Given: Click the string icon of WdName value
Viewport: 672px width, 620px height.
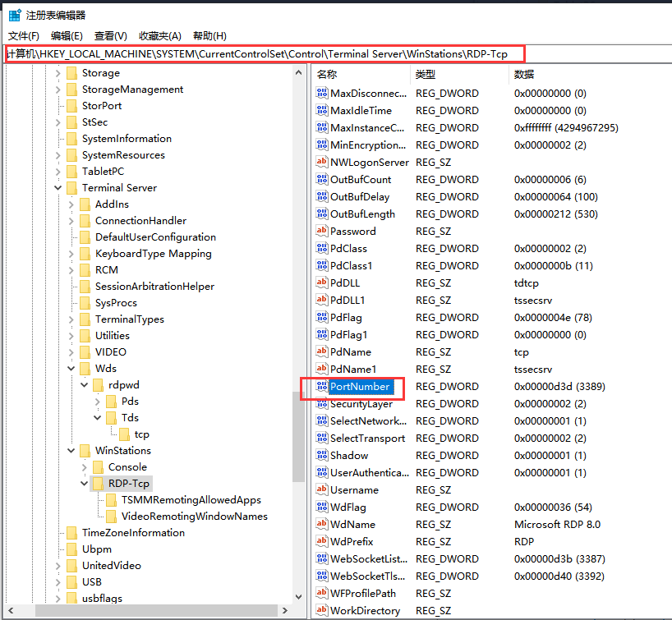Looking at the screenshot, I should pyautogui.click(x=322, y=524).
